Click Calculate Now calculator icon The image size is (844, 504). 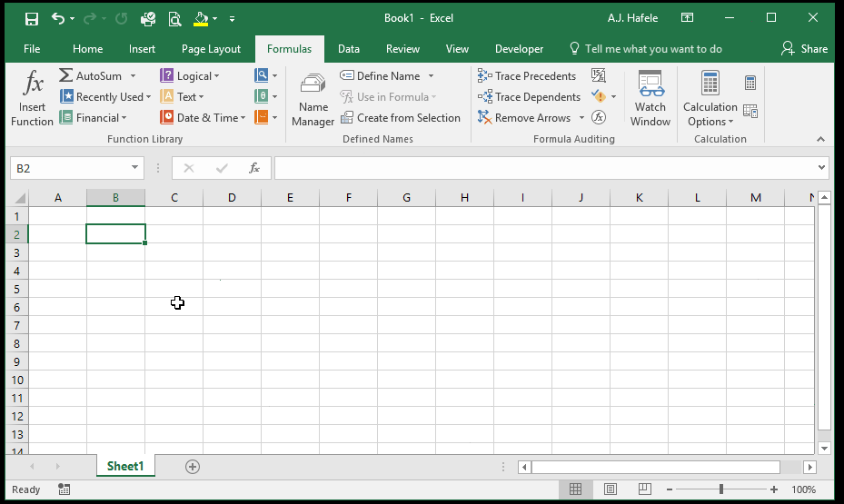tap(750, 83)
